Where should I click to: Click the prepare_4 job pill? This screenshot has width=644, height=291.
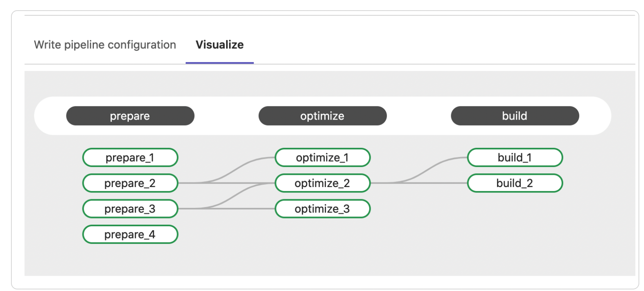pos(130,235)
